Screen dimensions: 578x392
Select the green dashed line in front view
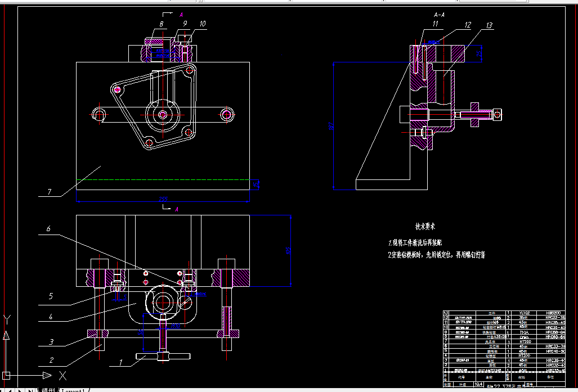163,180
